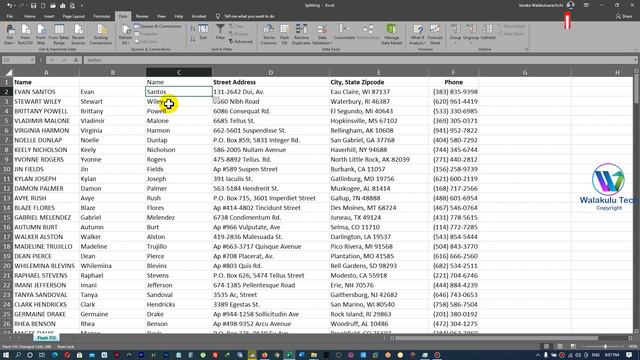Click the Subtotal icon
This screenshot has width=640, height=360.
click(x=487, y=33)
